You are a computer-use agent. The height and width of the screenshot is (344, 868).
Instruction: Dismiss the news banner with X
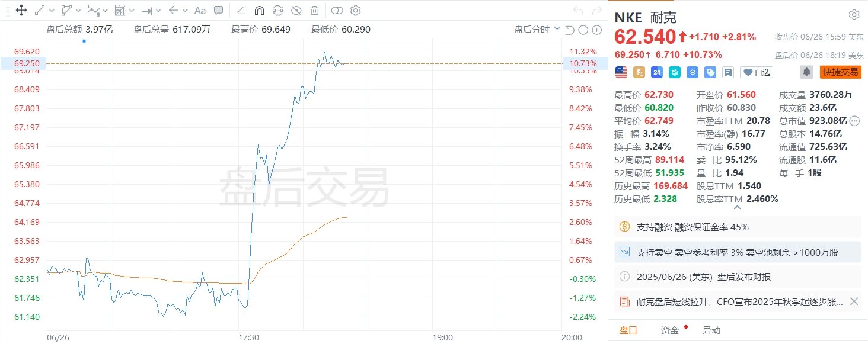pyautogui.click(x=854, y=301)
